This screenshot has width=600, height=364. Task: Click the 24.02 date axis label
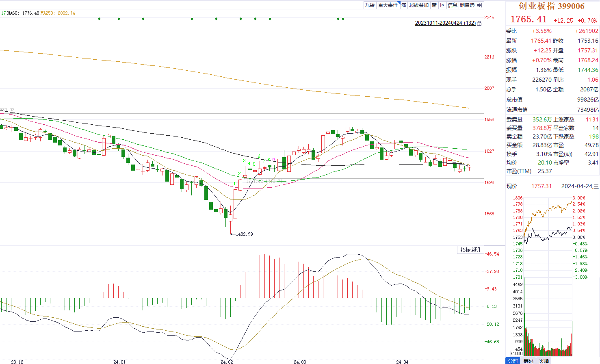227,362
